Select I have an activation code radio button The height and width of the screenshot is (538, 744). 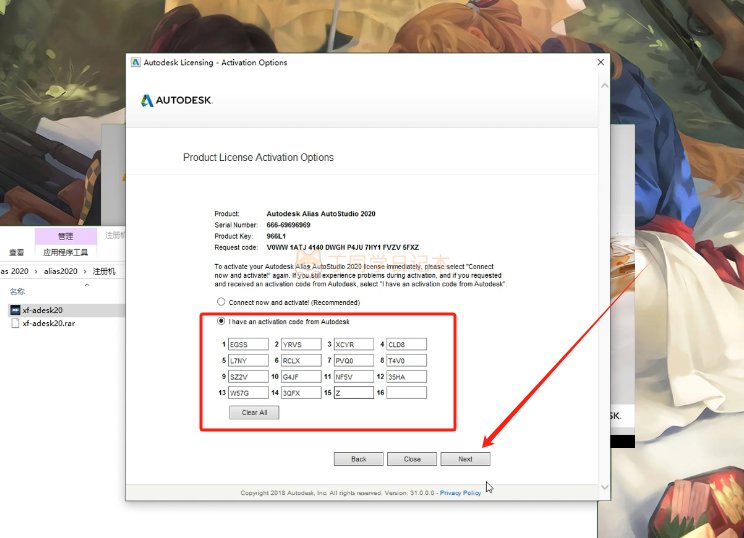pos(221,321)
